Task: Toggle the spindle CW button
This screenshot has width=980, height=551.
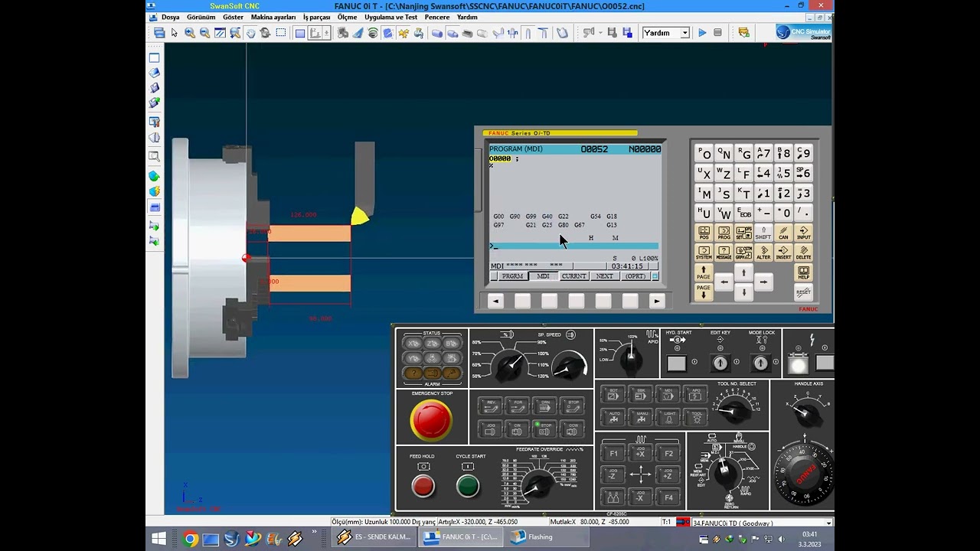Action: pos(518,429)
